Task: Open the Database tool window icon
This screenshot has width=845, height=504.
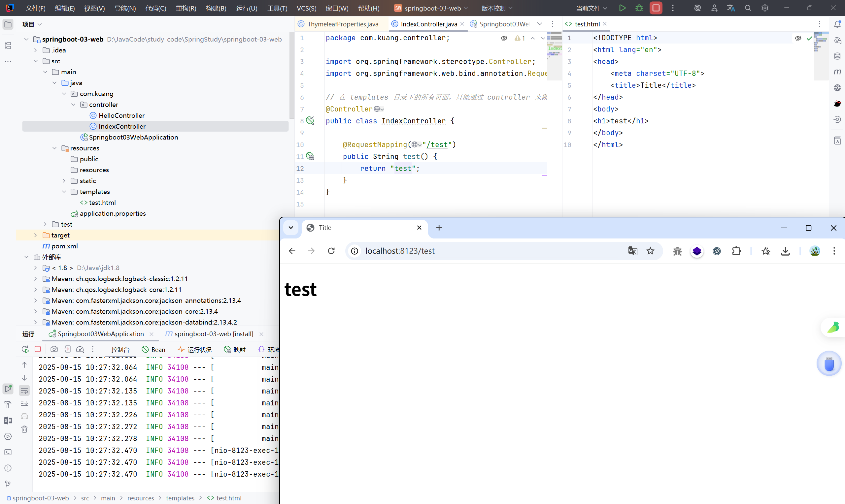Action: point(837,56)
